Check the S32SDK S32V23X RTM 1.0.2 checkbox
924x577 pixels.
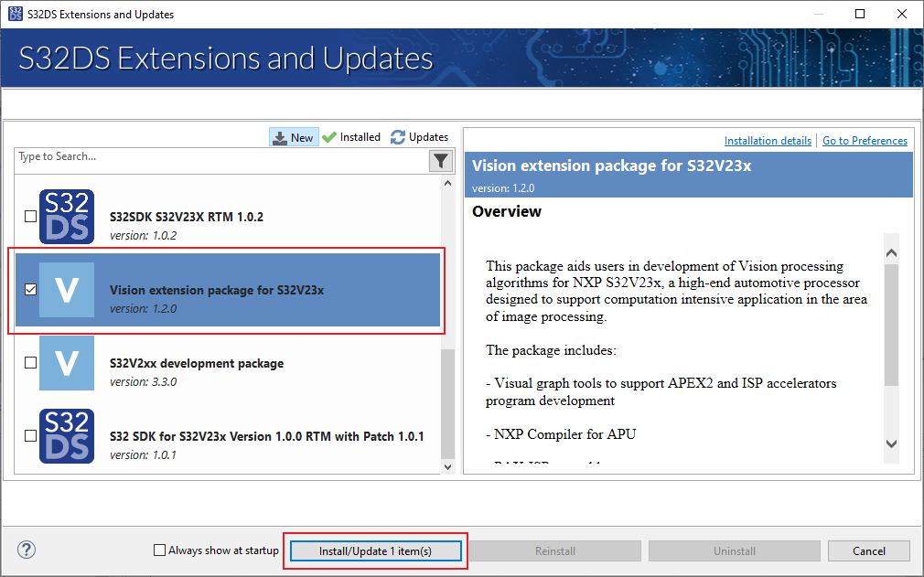[30, 216]
